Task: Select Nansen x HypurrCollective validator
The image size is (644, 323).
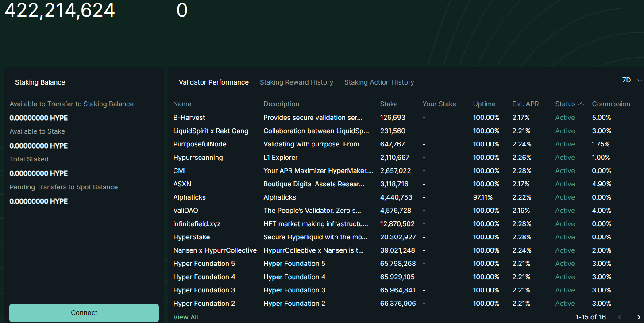Action: tap(215, 250)
